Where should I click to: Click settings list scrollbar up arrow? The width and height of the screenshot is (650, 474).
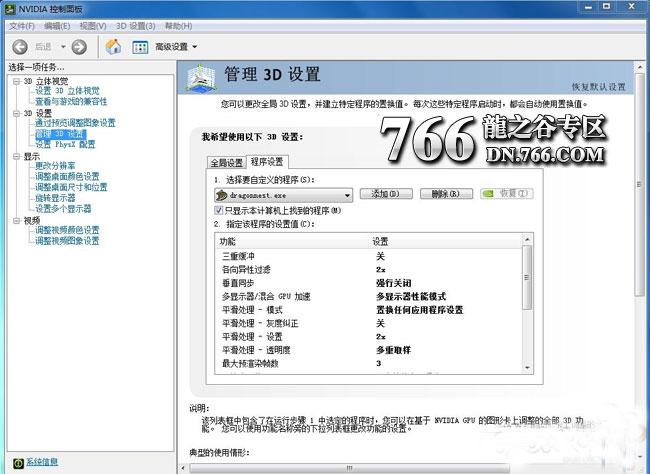pyautogui.click(x=527, y=239)
